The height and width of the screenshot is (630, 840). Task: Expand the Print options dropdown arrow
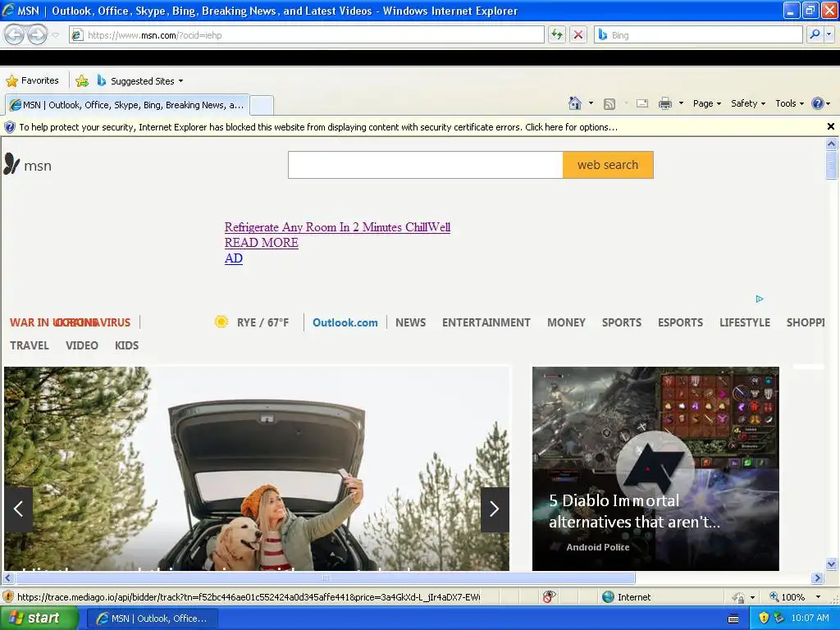[681, 103]
